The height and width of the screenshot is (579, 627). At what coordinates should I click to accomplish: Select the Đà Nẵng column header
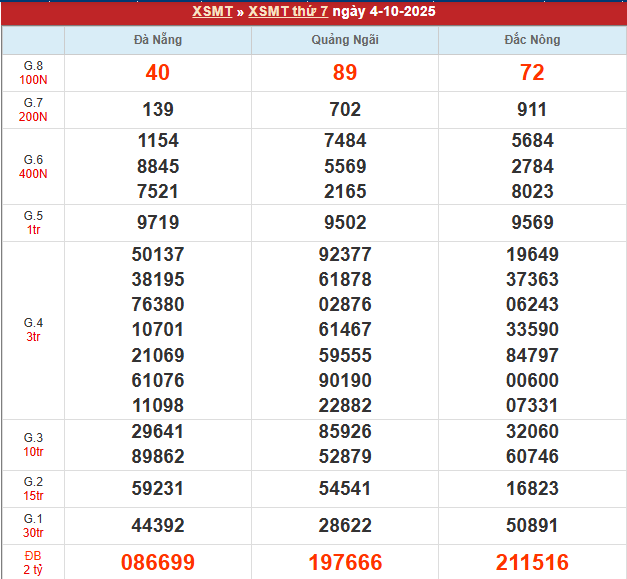click(x=158, y=40)
